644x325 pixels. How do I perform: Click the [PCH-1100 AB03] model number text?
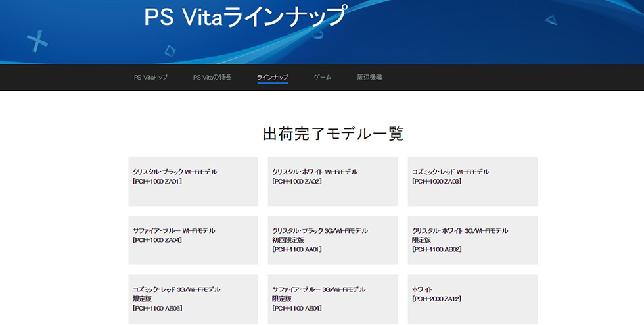(x=157, y=308)
